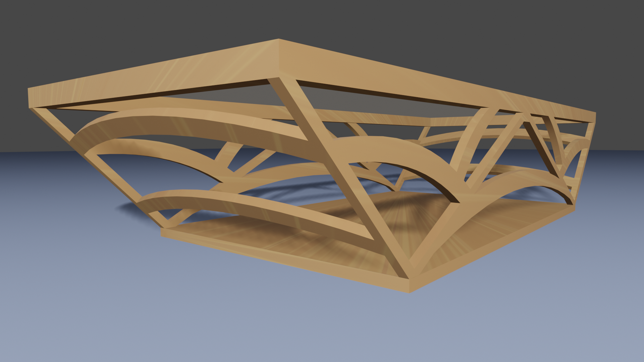Click the right front edge of the tabletop
The image size is (644, 362).
[436, 87]
